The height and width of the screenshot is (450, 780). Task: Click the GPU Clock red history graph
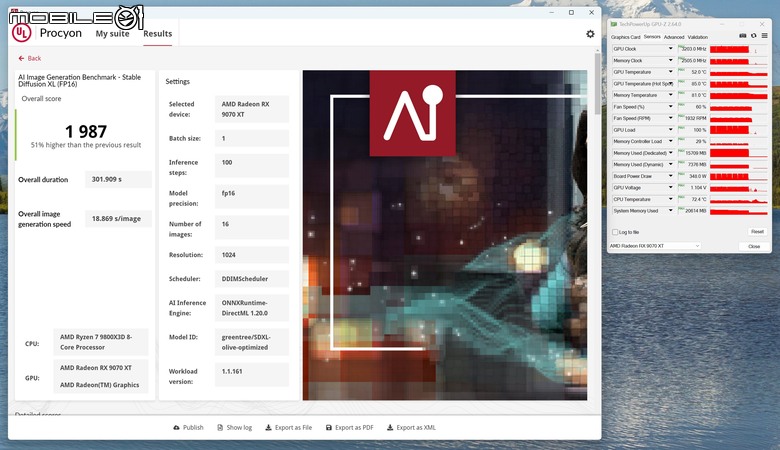(739, 49)
